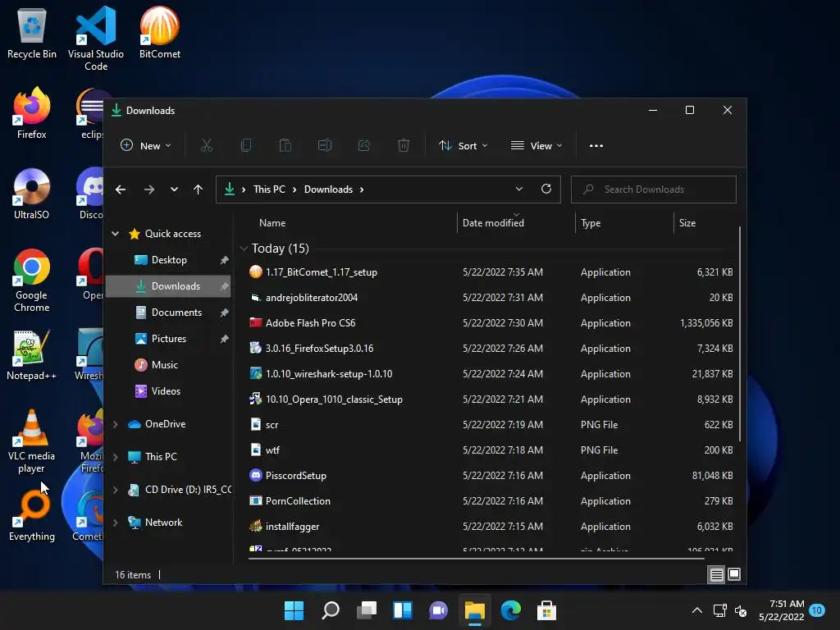Select the Adobe Flash Pro CS6 file

(x=491, y=323)
